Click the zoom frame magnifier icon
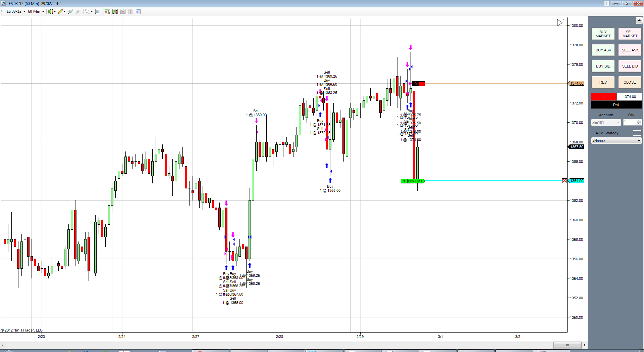This screenshot has width=644, height=352. [98, 11]
